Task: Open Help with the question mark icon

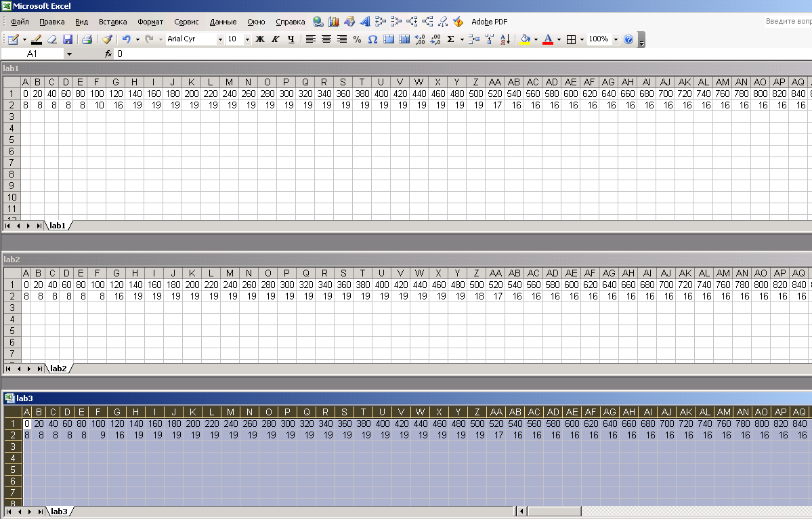Action: pyautogui.click(x=628, y=39)
